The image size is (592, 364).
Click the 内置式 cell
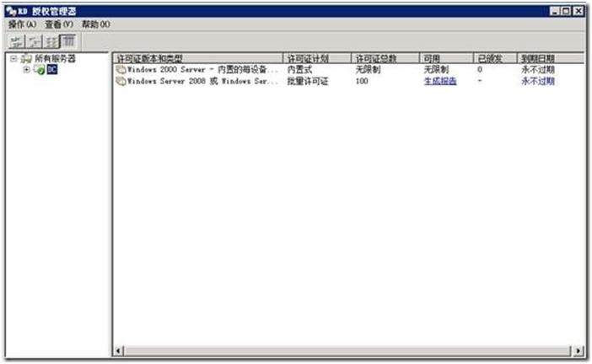pyautogui.click(x=299, y=70)
